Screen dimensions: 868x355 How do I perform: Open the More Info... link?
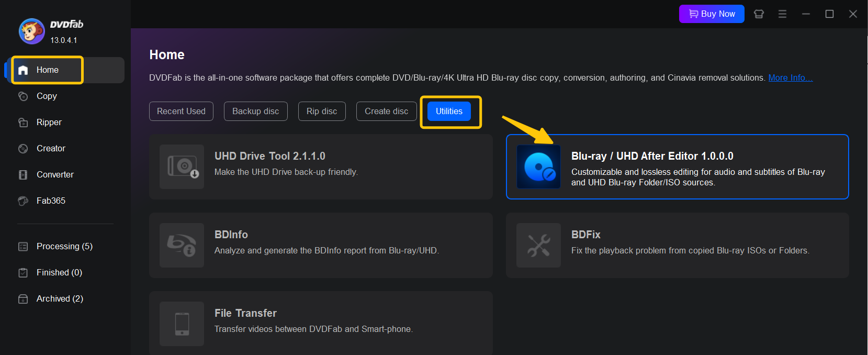coord(790,78)
